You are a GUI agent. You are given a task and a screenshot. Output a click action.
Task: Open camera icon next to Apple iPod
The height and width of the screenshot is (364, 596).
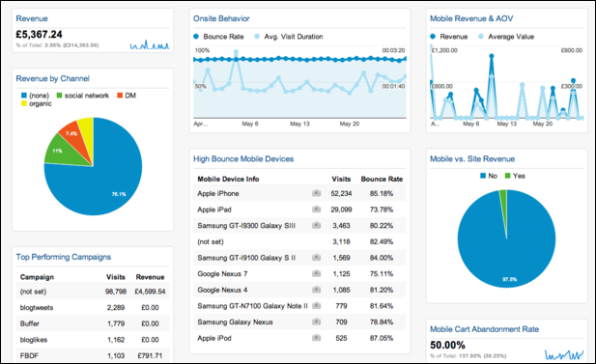tap(316, 338)
